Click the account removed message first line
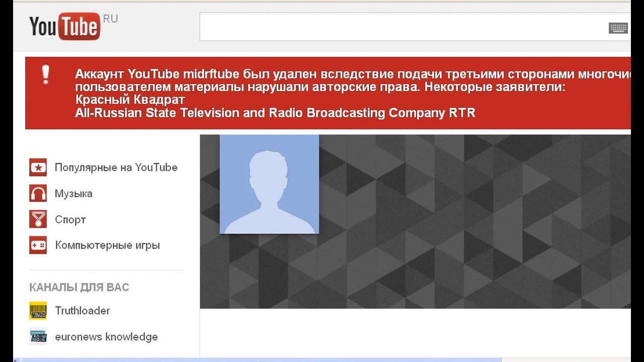 click(353, 74)
